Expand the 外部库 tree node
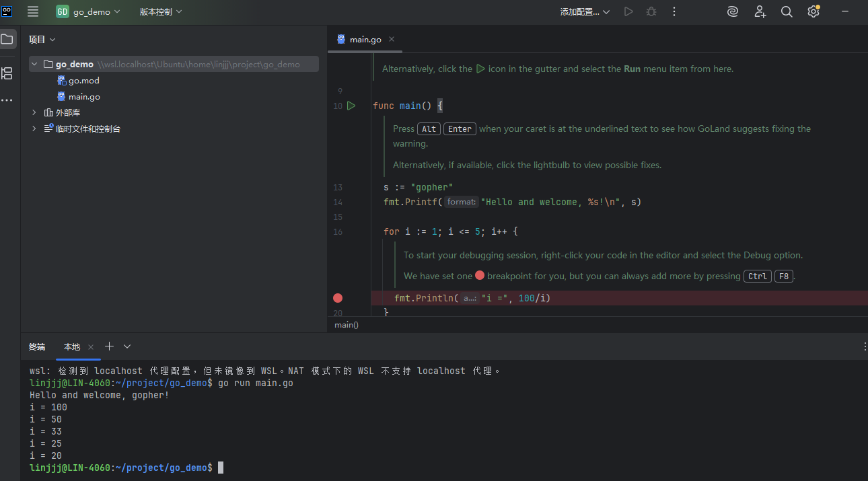Viewport: 868px width, 481px height. click(34, 112)
